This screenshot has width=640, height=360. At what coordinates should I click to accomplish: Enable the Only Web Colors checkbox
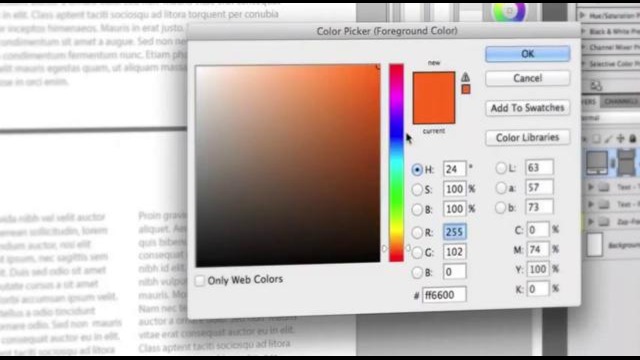tap(200, 281)
